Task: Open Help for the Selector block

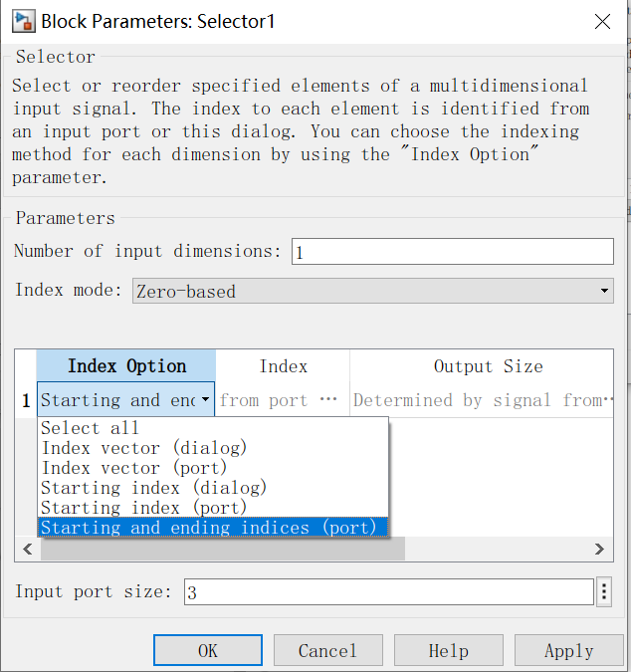Action: pos(449,650)
